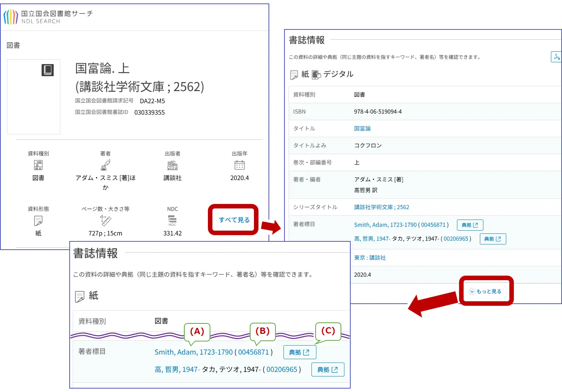562x392 pixels.
Task: Click the book cover placeholder icon
Action: [x=48, y=70]
